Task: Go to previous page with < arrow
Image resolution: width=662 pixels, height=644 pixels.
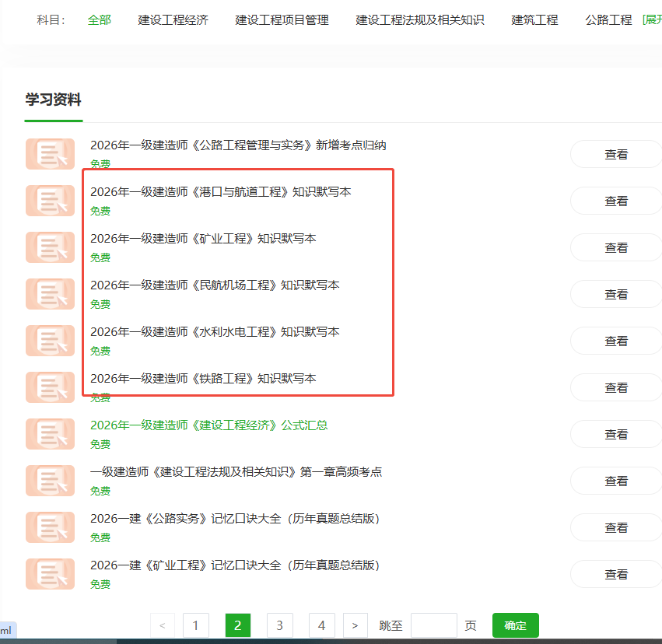Action: (163, 625)
